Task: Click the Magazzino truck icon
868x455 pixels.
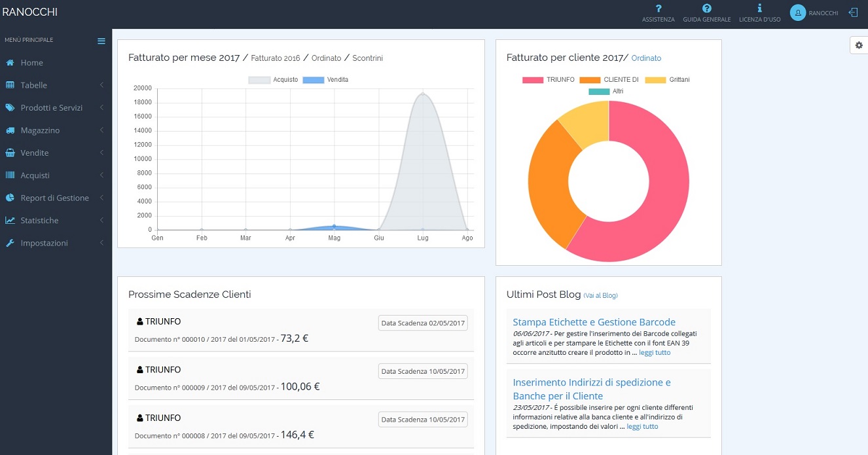Action: pos(10,130)
